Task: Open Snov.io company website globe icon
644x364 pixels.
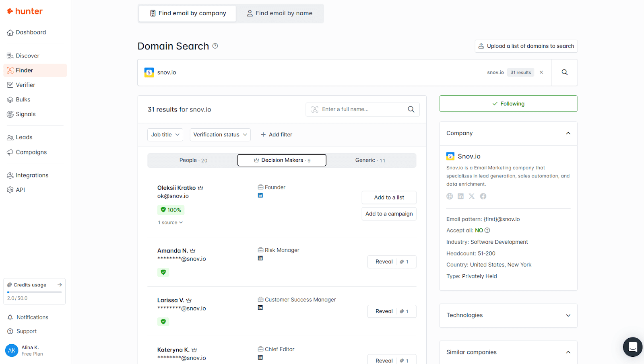Action: (450, 196)
